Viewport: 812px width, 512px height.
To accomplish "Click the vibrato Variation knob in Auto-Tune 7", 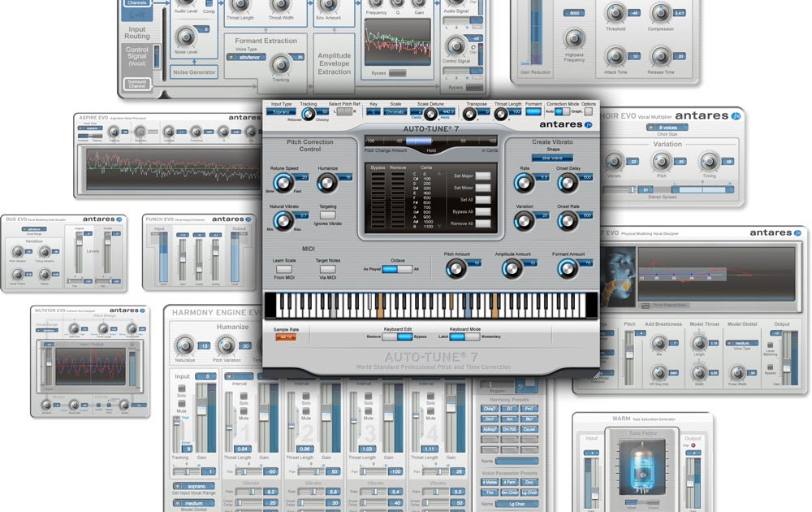I will (x=524, y=221).
